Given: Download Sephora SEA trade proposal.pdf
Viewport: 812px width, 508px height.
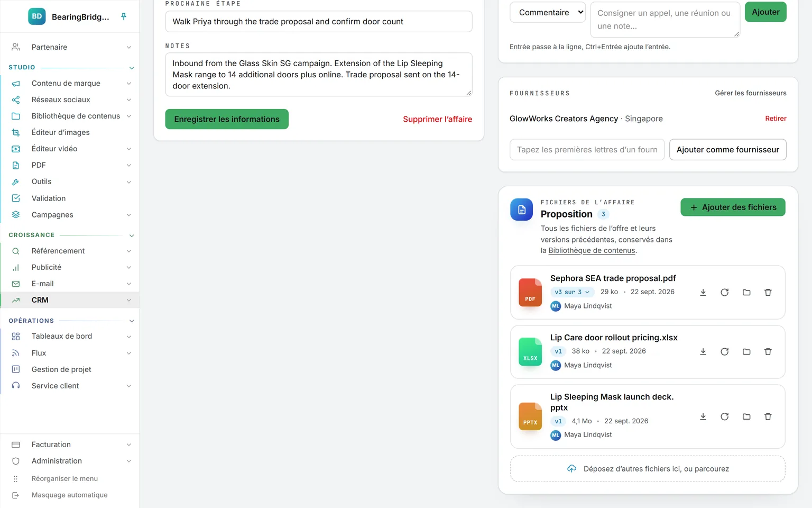Looking at the screenshot, I should [703, 293].
